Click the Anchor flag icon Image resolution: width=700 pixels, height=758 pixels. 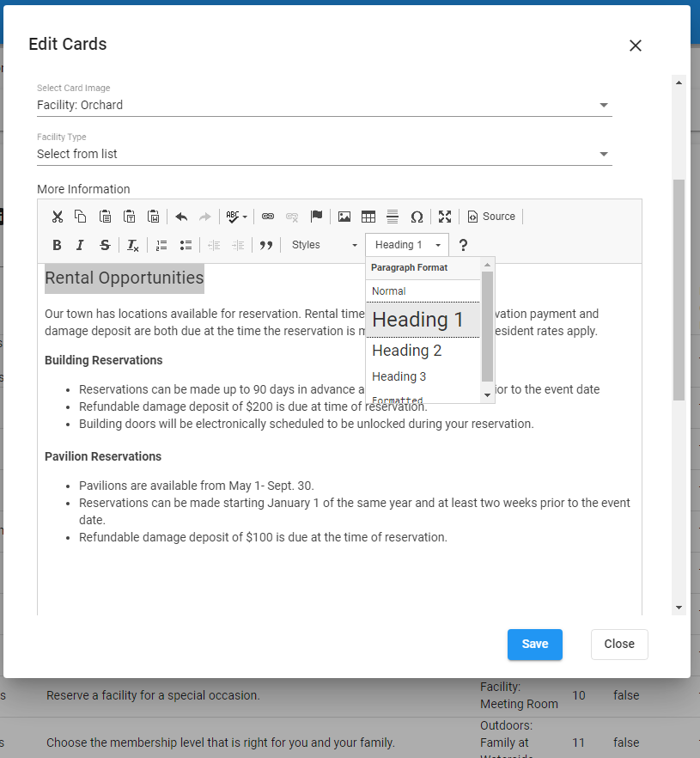[x=316, y=217]
